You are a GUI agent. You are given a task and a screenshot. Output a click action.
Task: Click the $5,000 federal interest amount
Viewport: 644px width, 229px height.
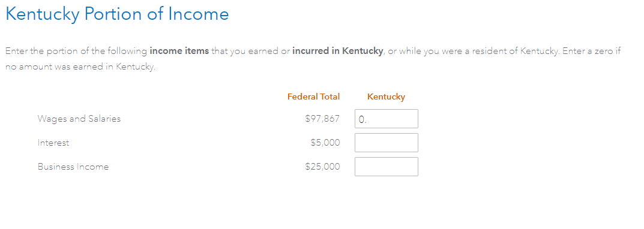point(325,143)
